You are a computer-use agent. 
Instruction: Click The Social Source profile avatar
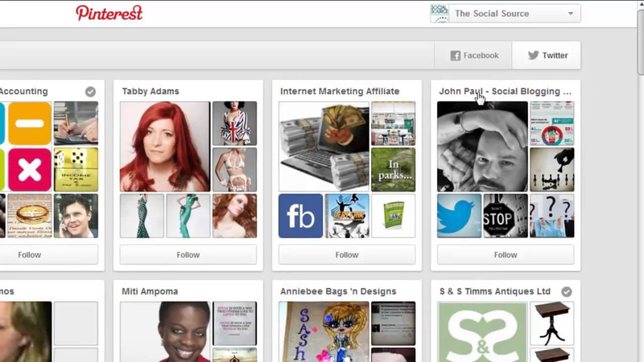tap(440, 13)
